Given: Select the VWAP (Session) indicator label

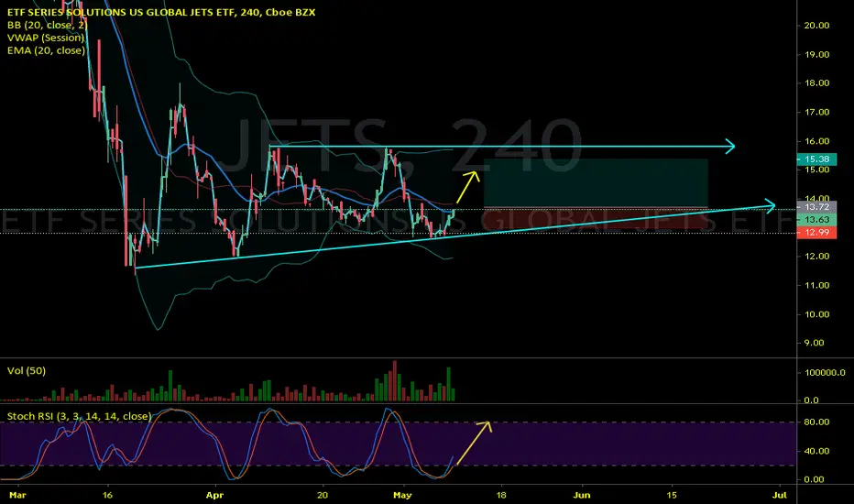Looking at the screenshot, I should coord(46,38).
